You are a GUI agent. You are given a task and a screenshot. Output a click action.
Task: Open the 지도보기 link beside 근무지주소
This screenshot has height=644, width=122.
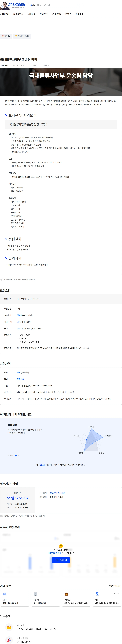86,348
